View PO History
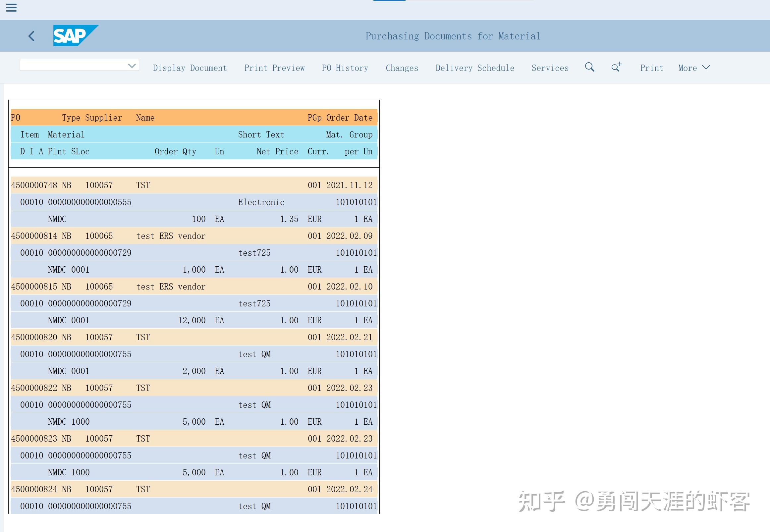 [x=345, y=68]
